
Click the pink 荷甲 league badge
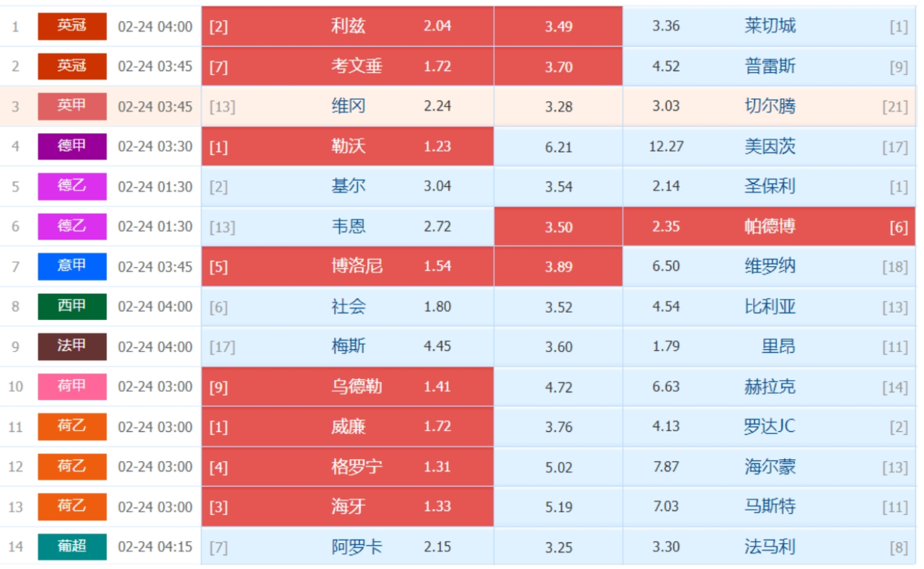[x=72, y=387]
